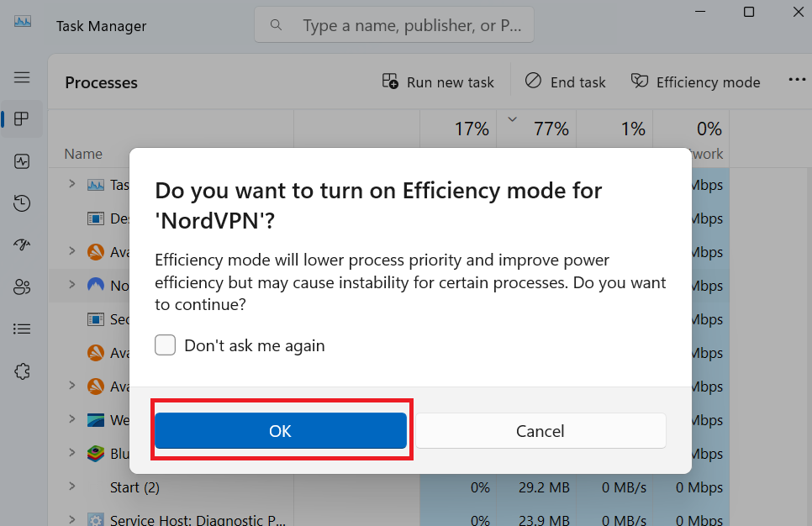Screen dimensions: 812x526
Task: Click the BlueStacks process icon
Action: 95,454
